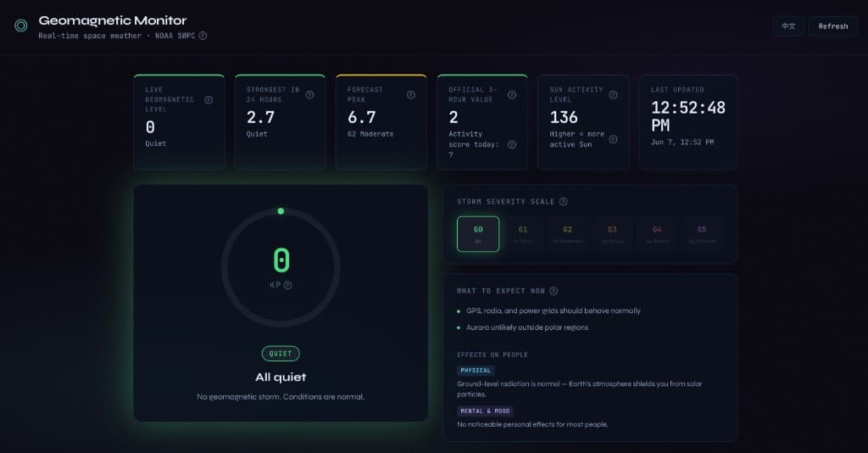
Task: Select the G3 severity level box
Action: point(612,233)
